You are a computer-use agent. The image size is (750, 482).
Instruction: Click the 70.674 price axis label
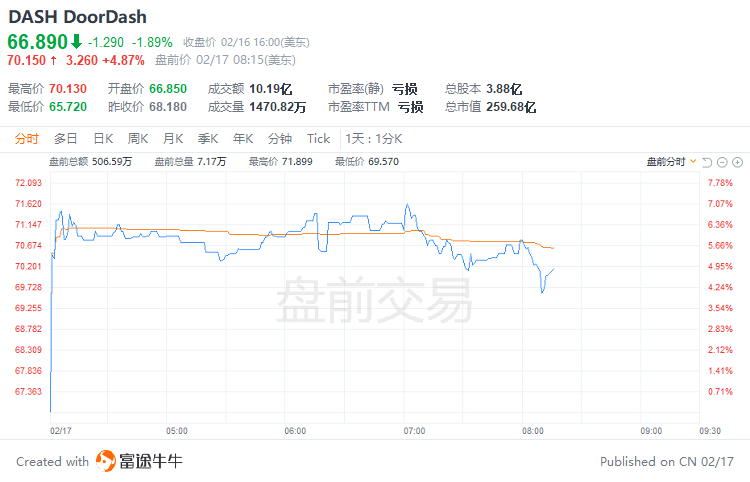pyautogui.click(x=28, y=245)
